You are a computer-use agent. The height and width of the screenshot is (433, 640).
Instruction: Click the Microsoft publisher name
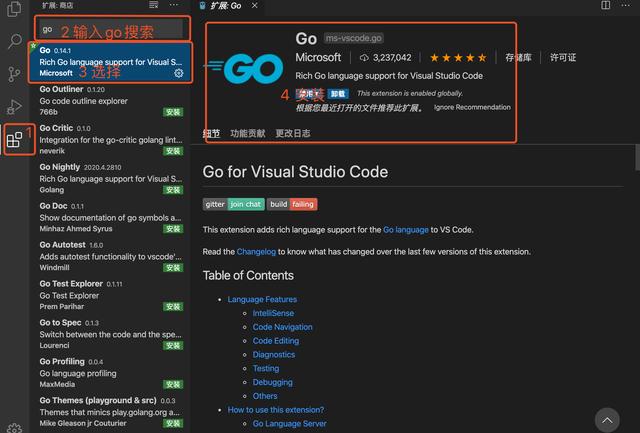[318, 58]
